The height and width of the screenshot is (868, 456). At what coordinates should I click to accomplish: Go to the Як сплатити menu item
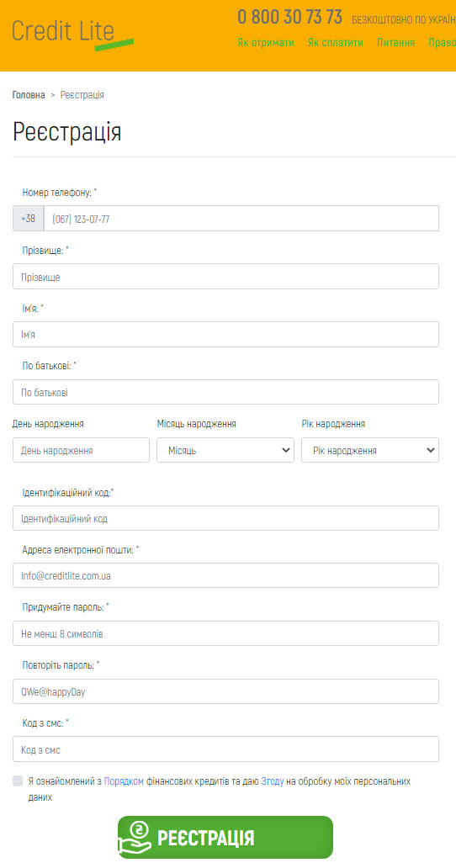pos(336,43)
